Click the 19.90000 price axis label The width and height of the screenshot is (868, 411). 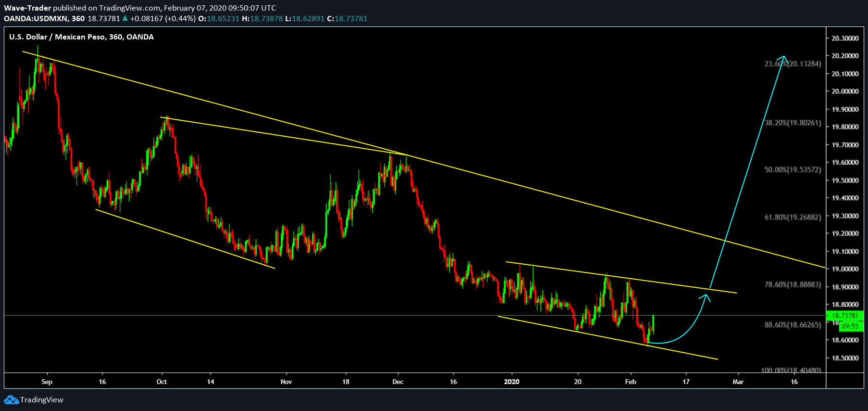coord(845,109)
